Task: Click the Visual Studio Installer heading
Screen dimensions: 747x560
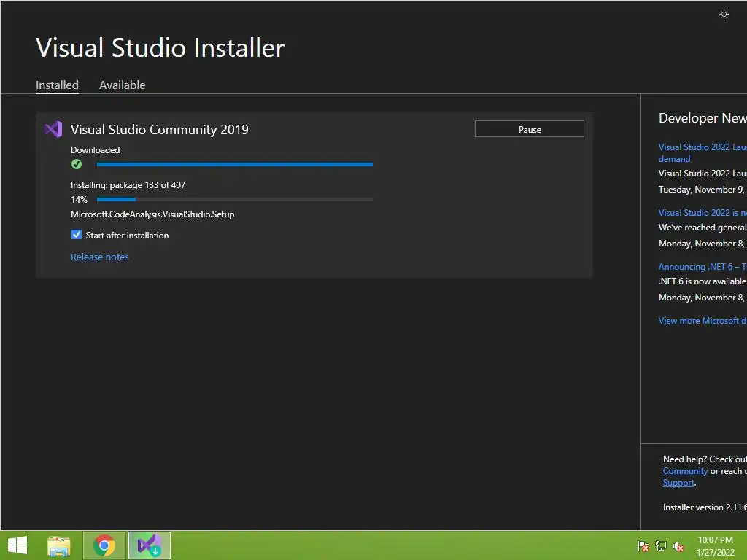Action: pos(160,47)
